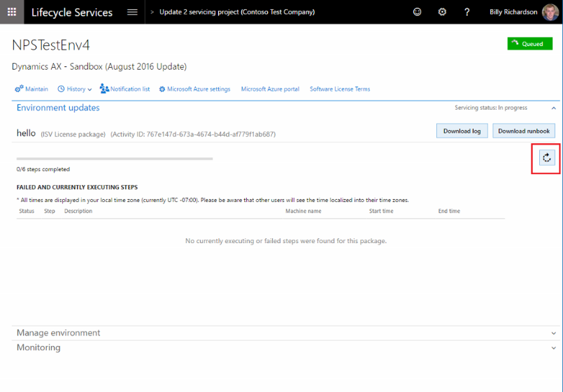Screen dimensions: 563x392
Task: Collapse the Environment updates section
Action: click(x=554, y=108)
